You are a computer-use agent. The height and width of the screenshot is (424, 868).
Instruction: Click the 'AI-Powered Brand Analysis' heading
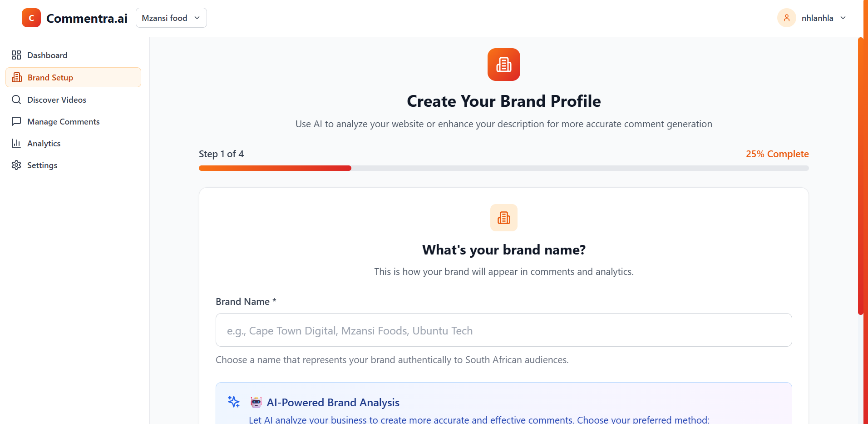pos(333,403)
